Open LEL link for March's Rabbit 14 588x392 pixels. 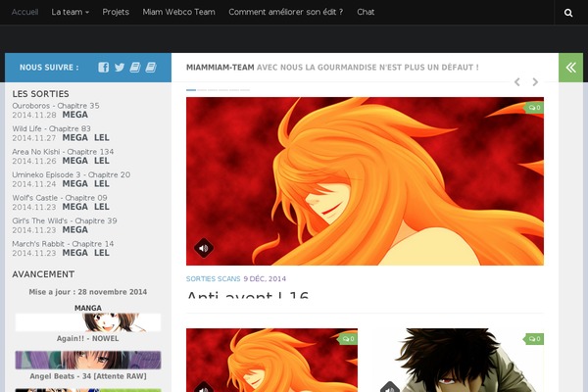[102, 253]
